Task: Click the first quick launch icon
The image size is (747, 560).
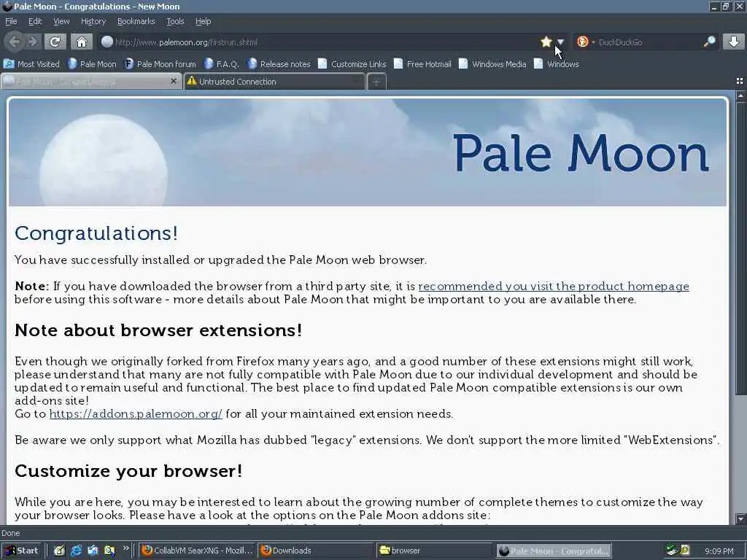Action: click(59, 551)
